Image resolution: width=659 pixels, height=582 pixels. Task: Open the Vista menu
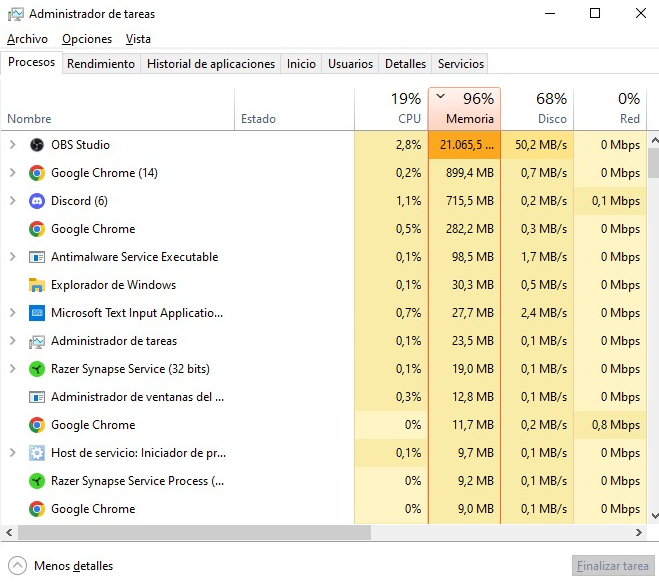pos(138,39)
